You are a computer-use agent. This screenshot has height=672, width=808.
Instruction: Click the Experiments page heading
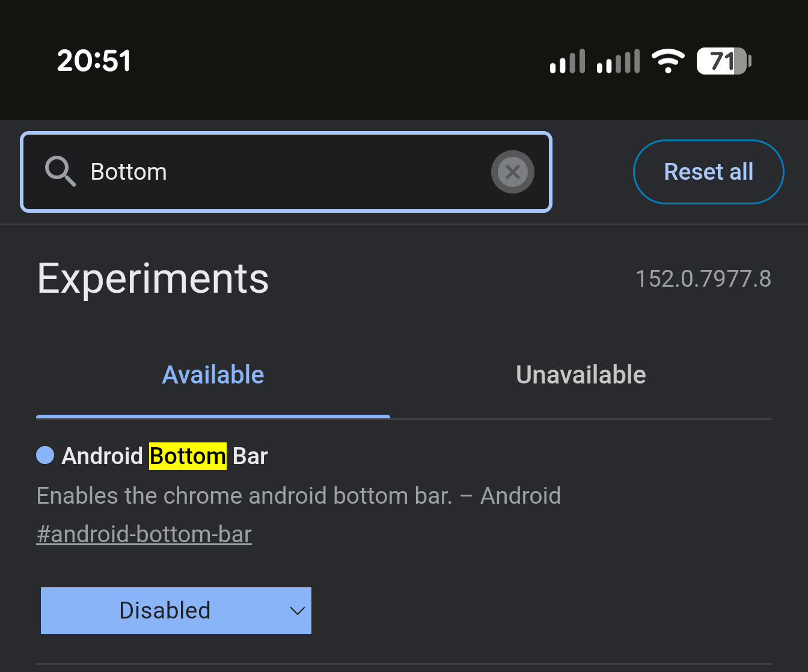[x=153, y=278]
